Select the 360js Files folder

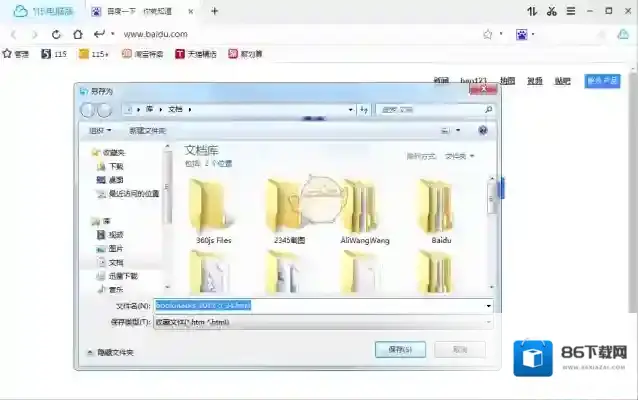click(213, 212)
